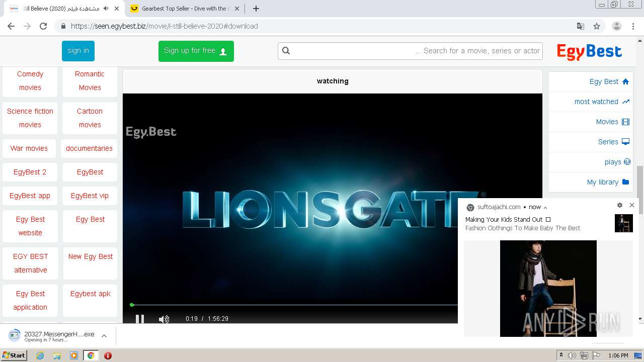The height and width of the screenshot is (362, 644).
Task: Click the home icon beside Egy Best
Action: tap(625, 81)
